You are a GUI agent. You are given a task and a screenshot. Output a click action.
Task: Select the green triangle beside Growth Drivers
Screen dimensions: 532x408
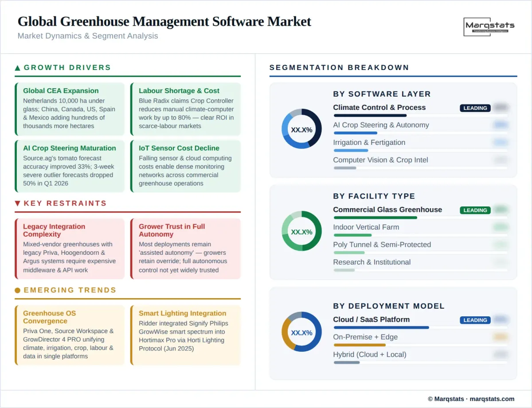pos(17,68)
